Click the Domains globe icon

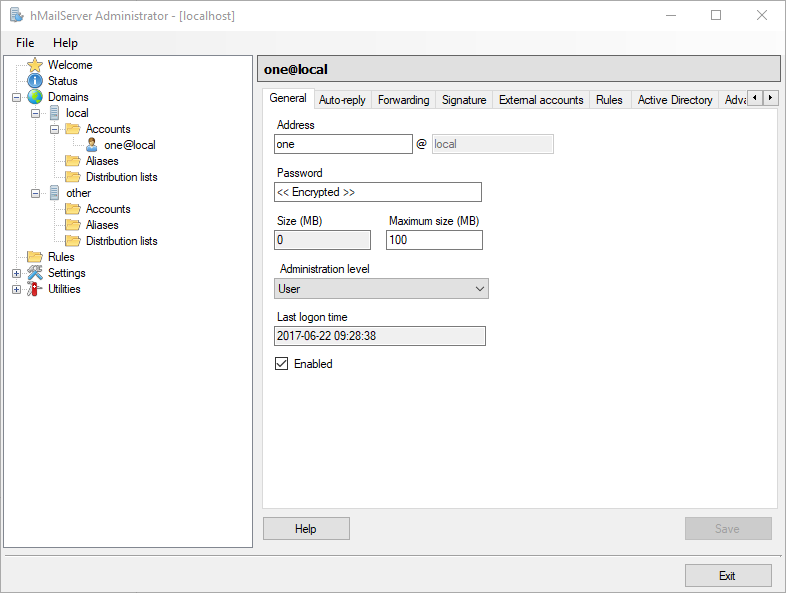tap(35, 97)
